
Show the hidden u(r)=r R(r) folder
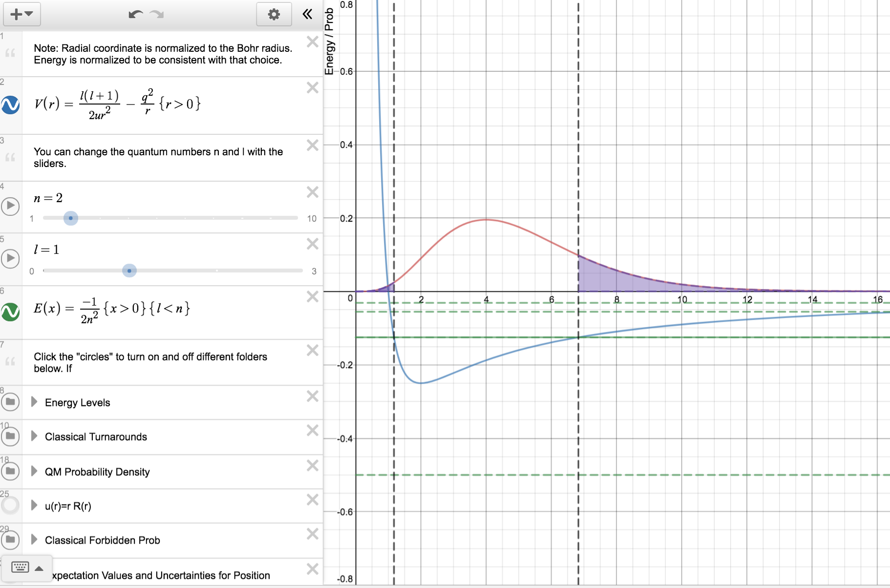pos(10,505)
